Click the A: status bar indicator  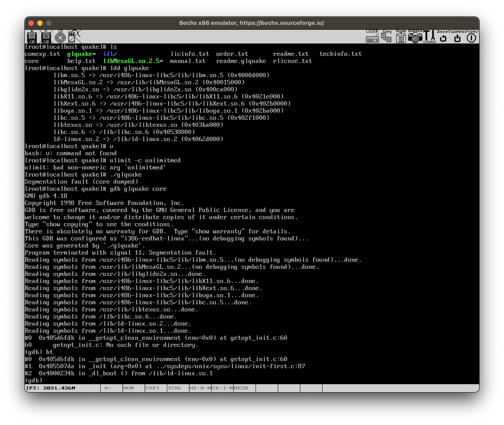tap(111, 388)
